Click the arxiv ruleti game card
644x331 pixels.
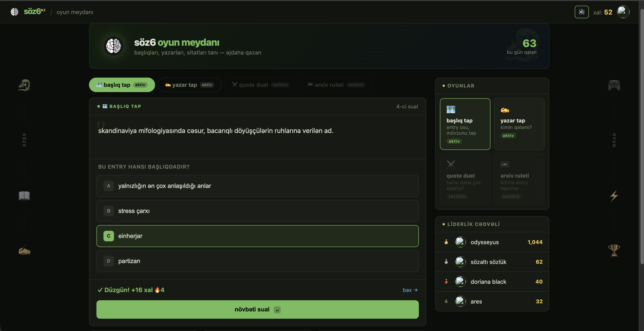tap(519, 179)
